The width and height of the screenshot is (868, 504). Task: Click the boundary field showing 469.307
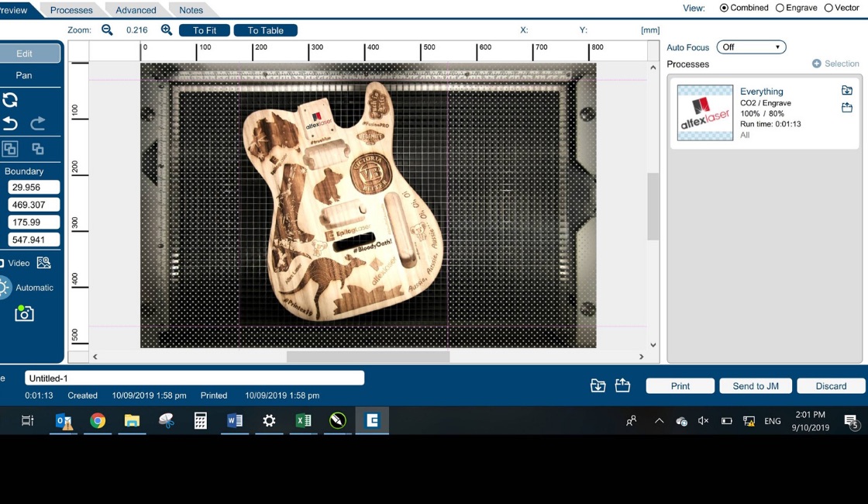pos(34,205)
